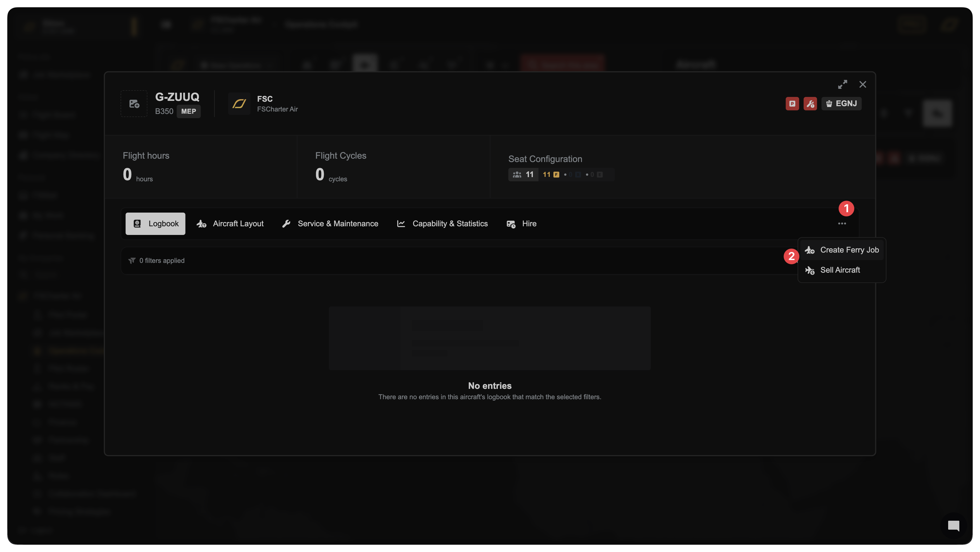
Task: Expand the aircraft dialog to fullscreen
Action: (842, 84)
